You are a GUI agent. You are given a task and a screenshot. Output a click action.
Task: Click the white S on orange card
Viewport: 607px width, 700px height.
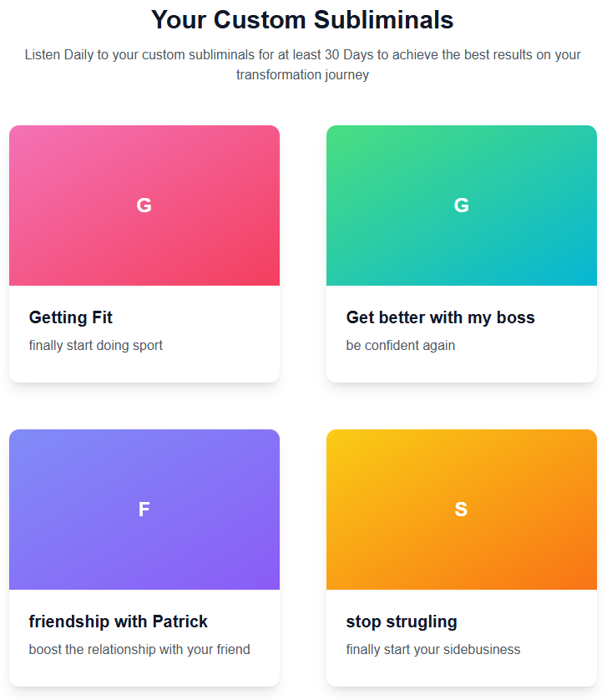click(461, 510)
